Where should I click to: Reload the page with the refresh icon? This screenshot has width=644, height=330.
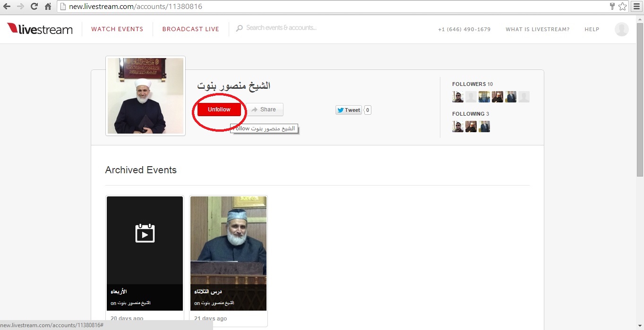click(34, 7)
